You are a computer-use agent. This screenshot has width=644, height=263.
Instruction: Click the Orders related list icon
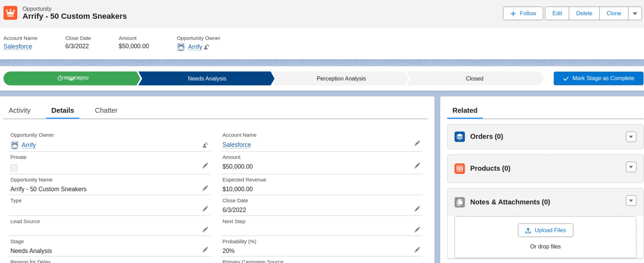click(460, 137)
